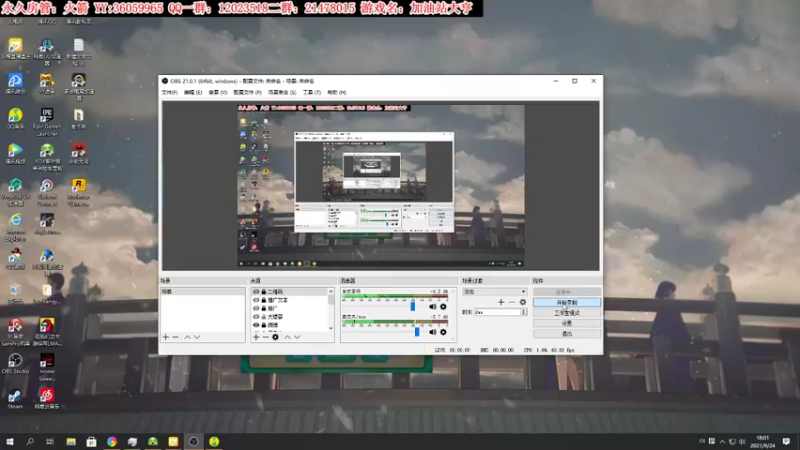800x450 pixels.
Task: Select the 网易云音乐 desktop icon
Action: pyautogui.click(x=46, y=399)
